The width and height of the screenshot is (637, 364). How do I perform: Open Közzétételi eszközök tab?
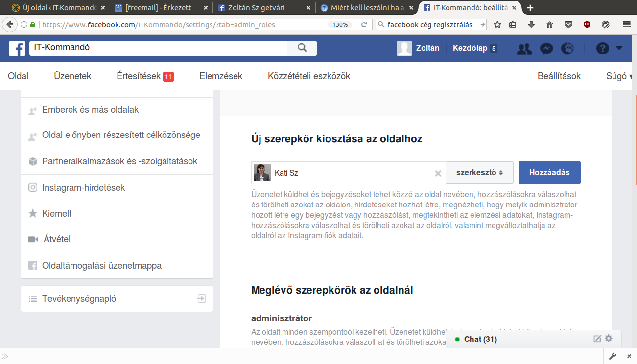click(309, 76)
